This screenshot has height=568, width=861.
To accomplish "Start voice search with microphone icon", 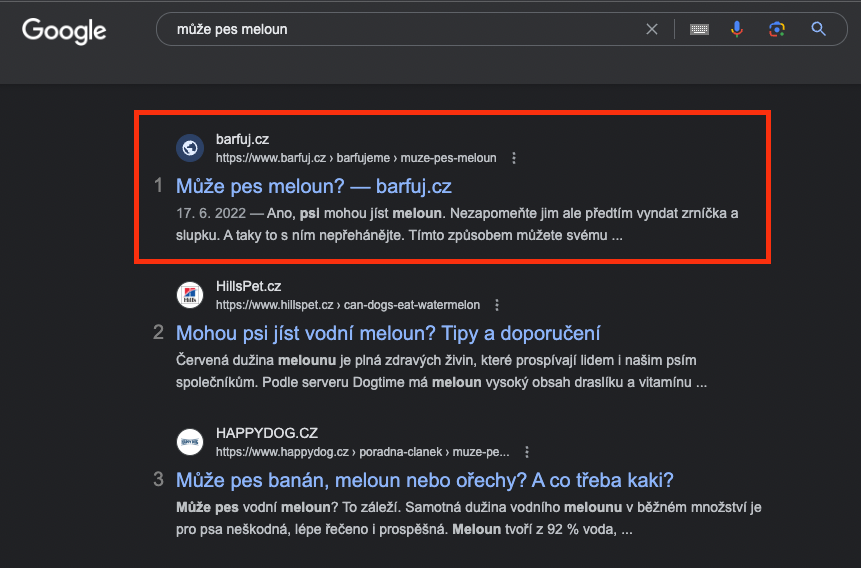I will (737, 29).
